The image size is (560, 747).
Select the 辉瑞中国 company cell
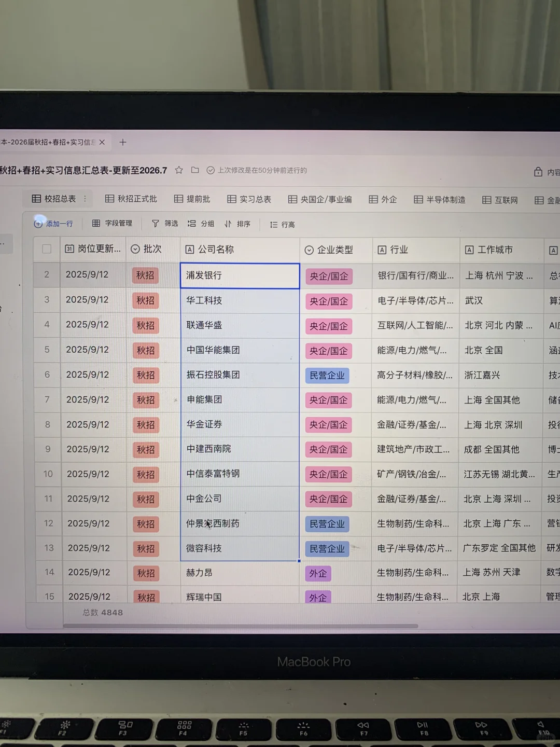coord(240,596)
